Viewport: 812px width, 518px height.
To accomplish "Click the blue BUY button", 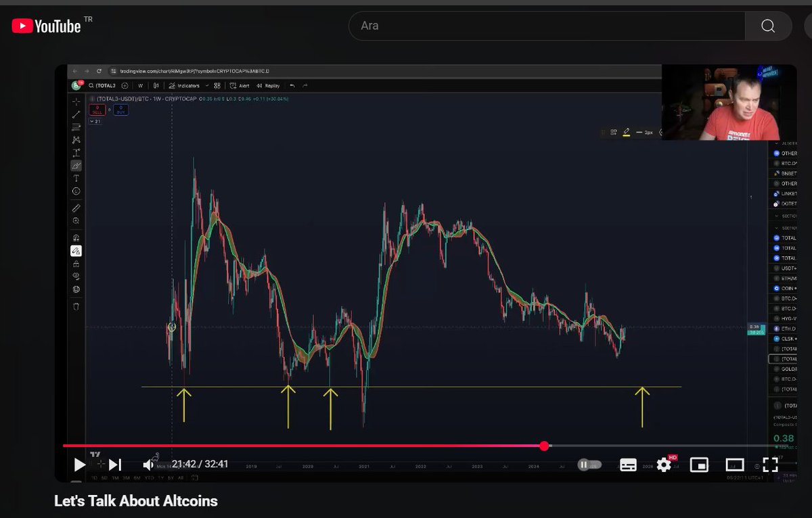I will [122, 110].
